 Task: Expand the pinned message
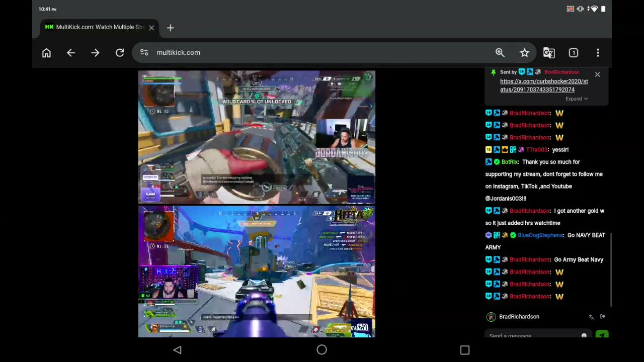pyautogui.click(x=577, y=99)
